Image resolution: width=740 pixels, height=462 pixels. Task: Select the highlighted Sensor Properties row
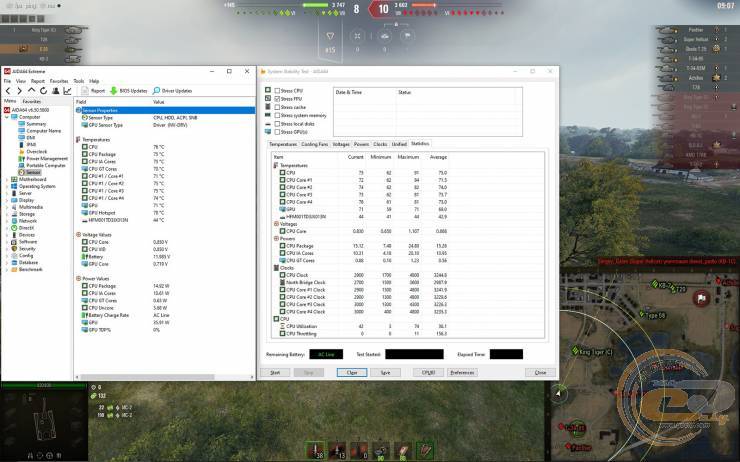coord(165,110)
